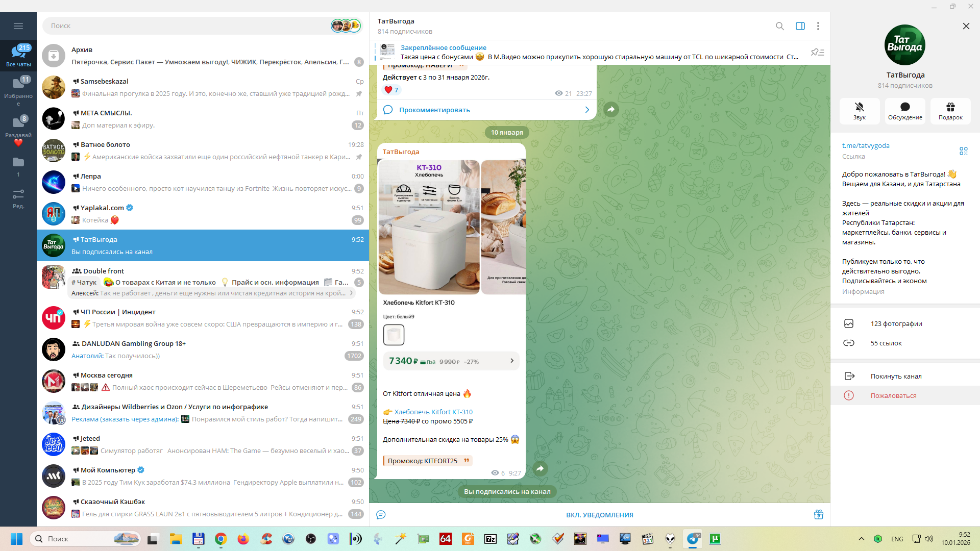Image resolution: width=980 pixels, height=551 pixels.
Task: Open the hamburger main menu
Action: pyautogui.click(x=18, y=26)
